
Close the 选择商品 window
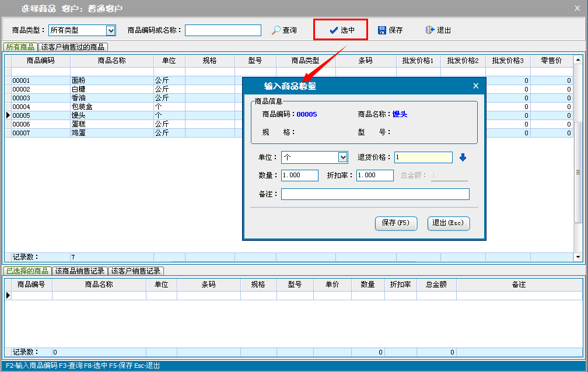click(x=578, y=8)
